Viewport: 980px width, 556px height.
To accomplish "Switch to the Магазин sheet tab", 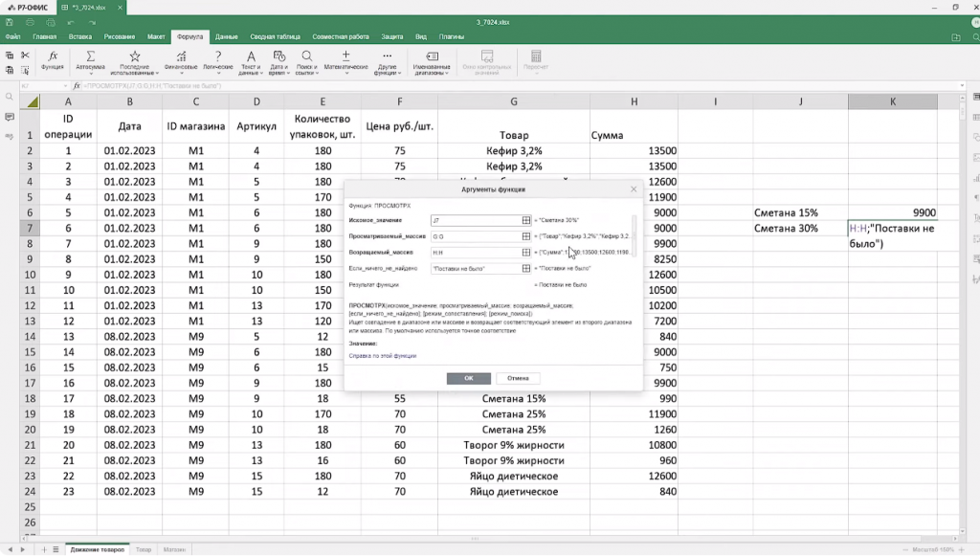I will 174,549.
